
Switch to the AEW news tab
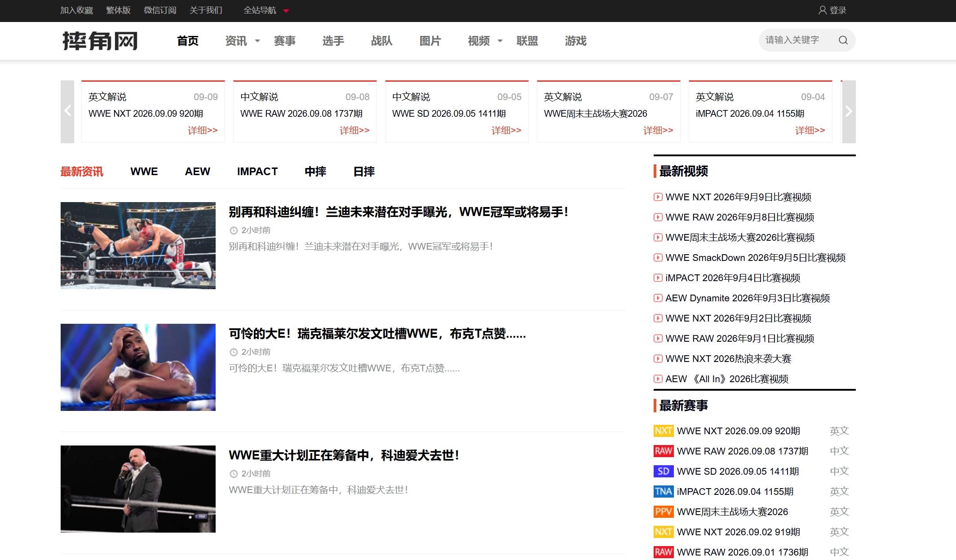[x=198, y=172]
